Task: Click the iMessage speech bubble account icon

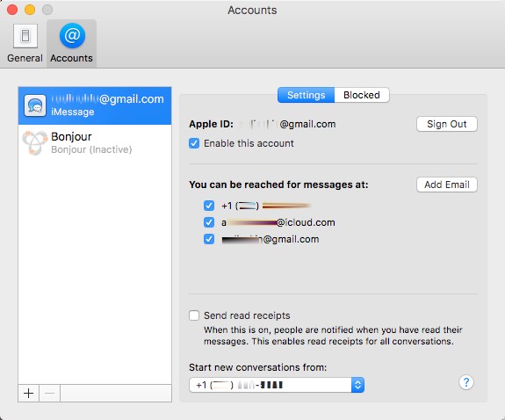Action: tap(35, 105)
